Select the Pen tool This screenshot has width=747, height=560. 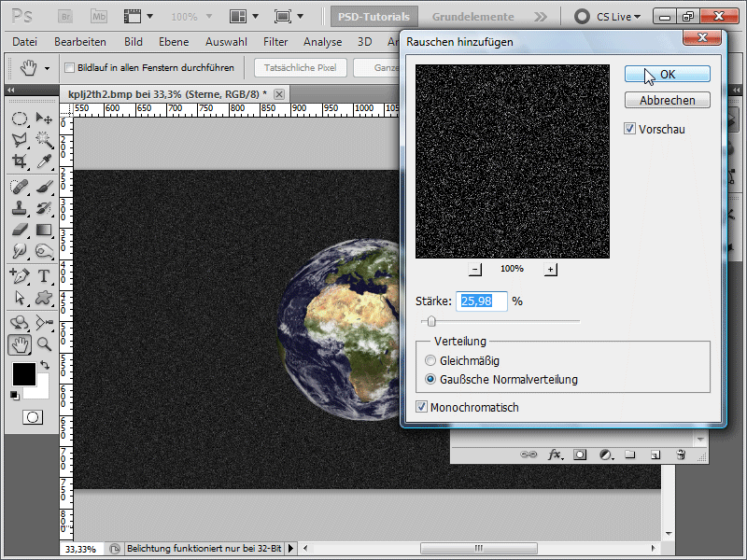(19, 276)
